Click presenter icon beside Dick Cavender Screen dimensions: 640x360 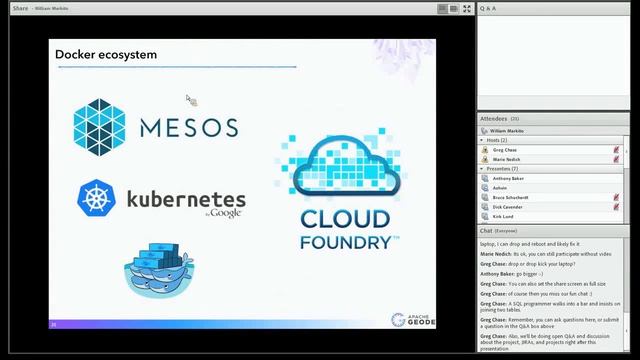[x=485, y=207]
